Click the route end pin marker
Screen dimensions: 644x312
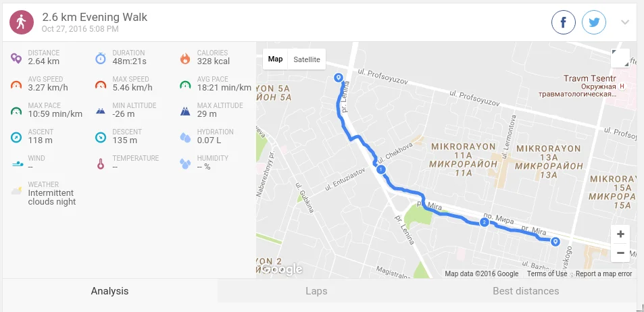tap(555, 242)
